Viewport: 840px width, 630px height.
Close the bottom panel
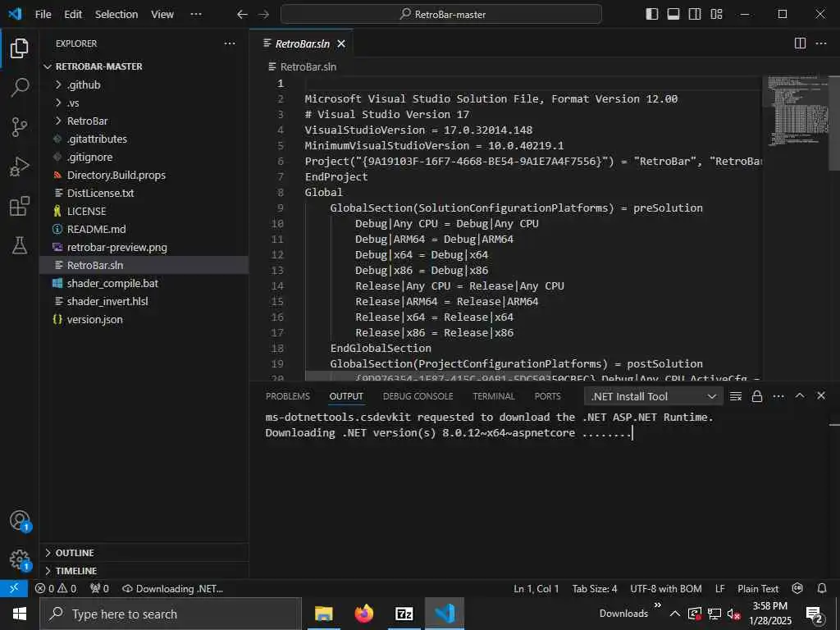click(x=821, y=395)
